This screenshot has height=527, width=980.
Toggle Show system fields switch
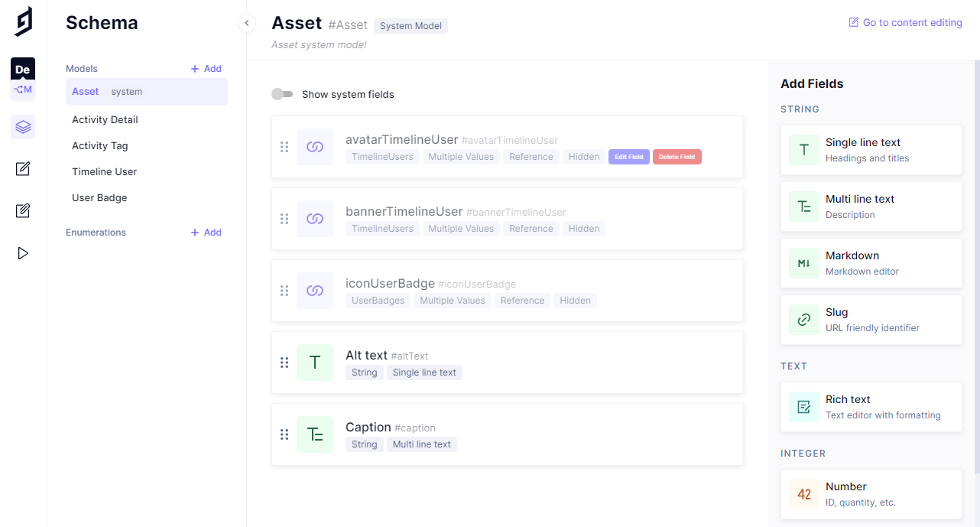(x=282, y=94)
